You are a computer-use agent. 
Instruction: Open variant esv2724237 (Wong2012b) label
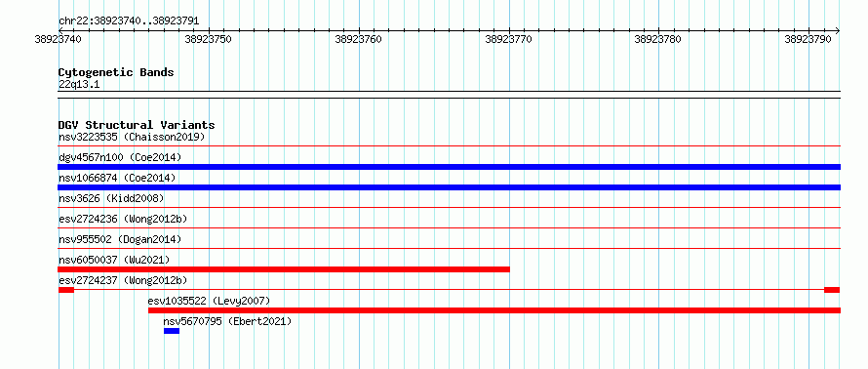pos(123,280)
